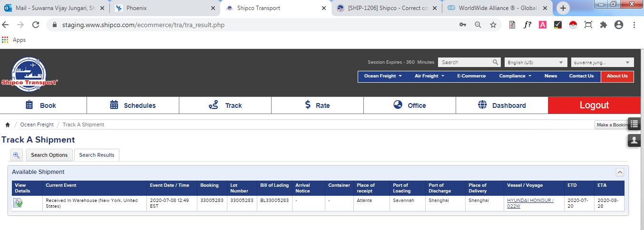Open the Chrome three-dot menu

pyautogui.click(x=634, y=25)
